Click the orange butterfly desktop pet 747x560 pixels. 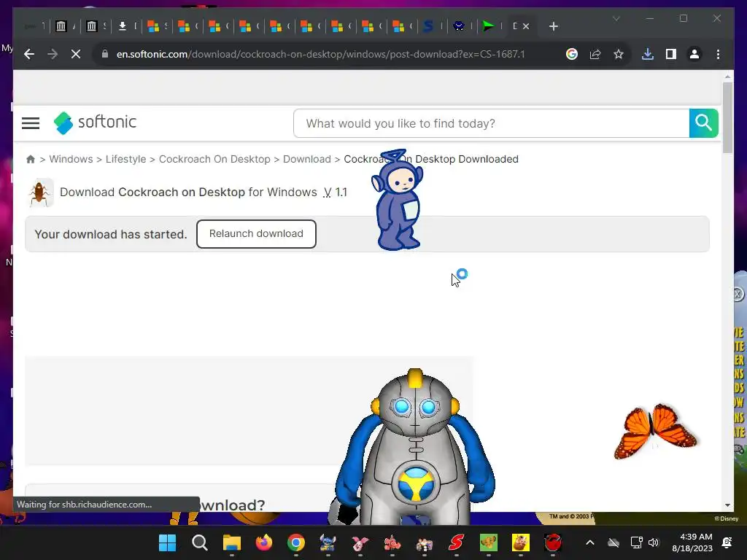656,431
